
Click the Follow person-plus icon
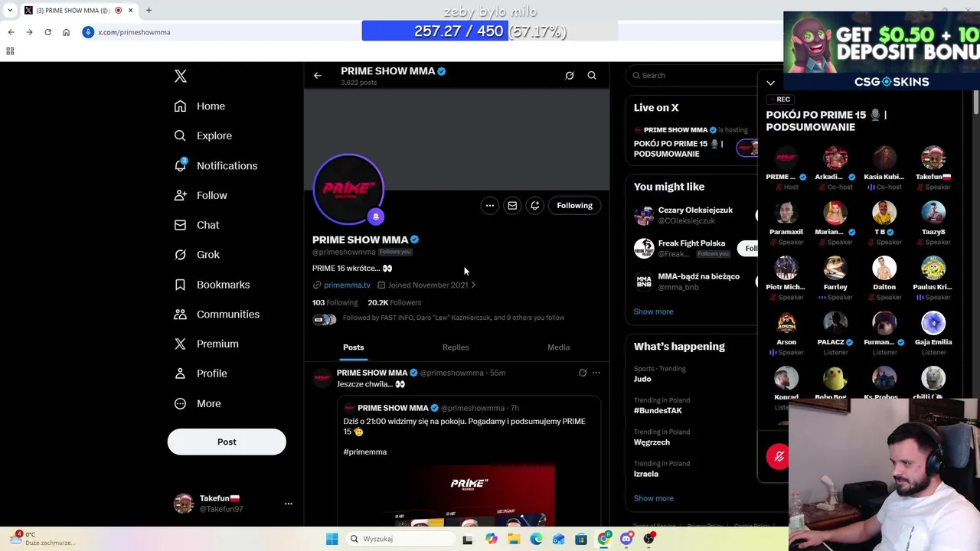[180, 195]
